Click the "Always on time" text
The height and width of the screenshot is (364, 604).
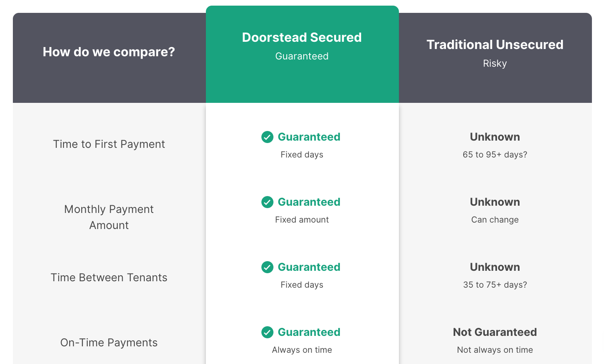click(x=302, y=350)
